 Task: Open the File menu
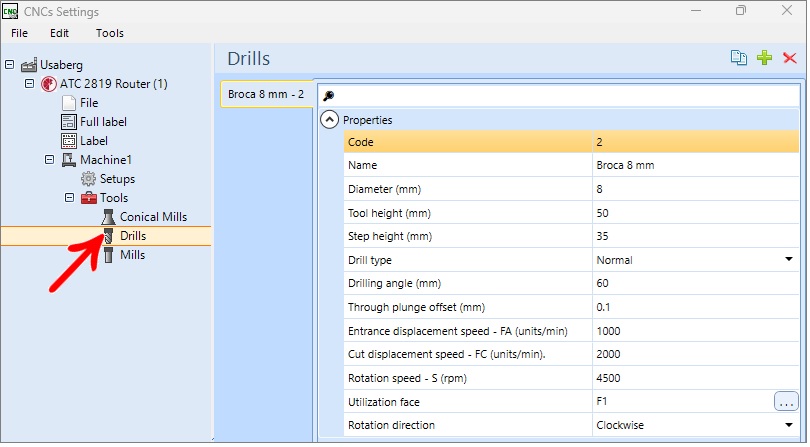19,33
